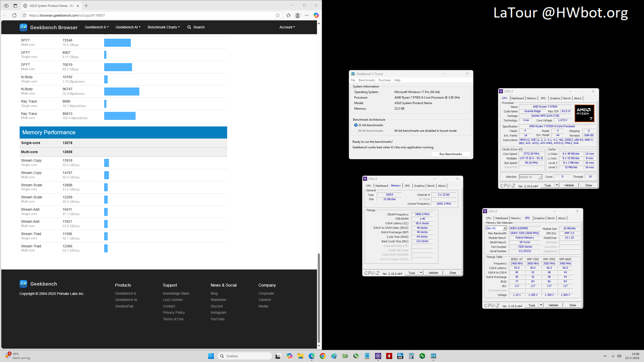Open the Edge profile avatar icon

tap(298, 15)
